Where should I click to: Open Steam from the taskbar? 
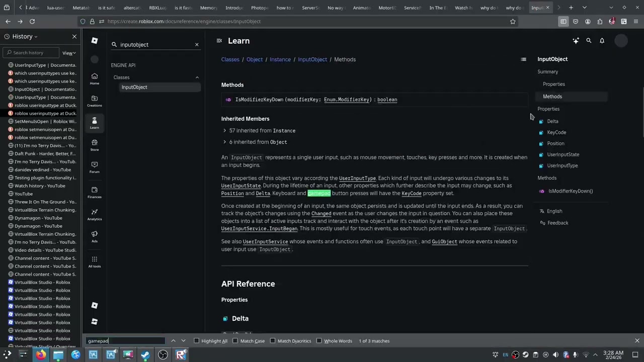(145, 355)
